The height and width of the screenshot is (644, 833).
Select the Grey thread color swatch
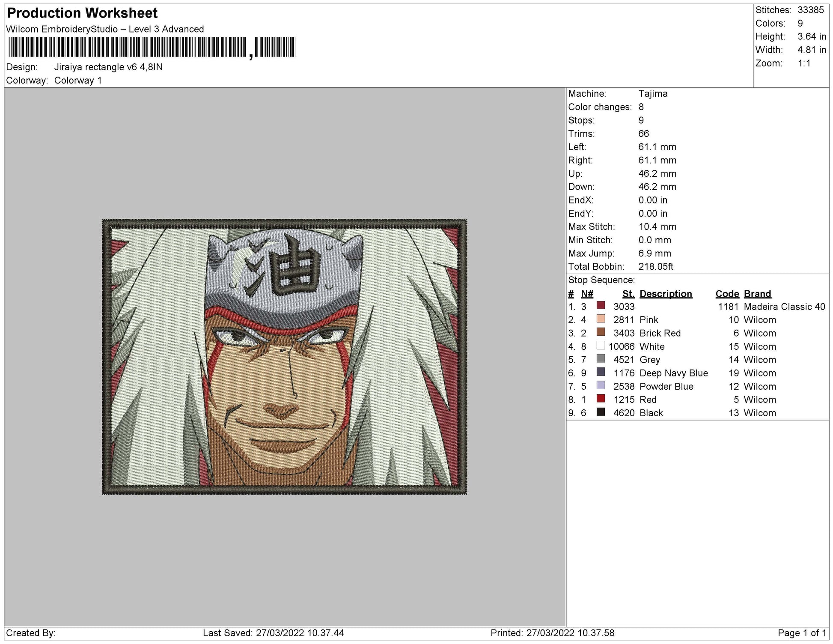coord(601,359)
